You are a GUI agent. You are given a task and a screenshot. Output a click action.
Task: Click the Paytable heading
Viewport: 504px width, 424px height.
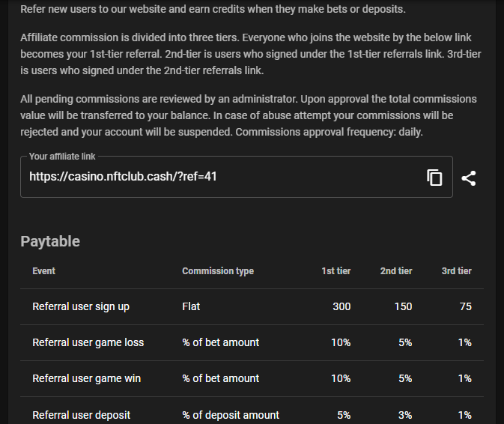[50, 241]
